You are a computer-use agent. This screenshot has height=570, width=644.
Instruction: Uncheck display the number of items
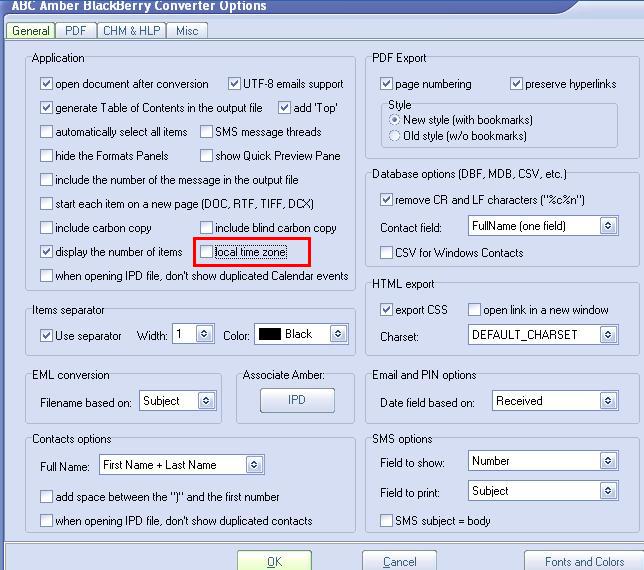click(46, 252)
